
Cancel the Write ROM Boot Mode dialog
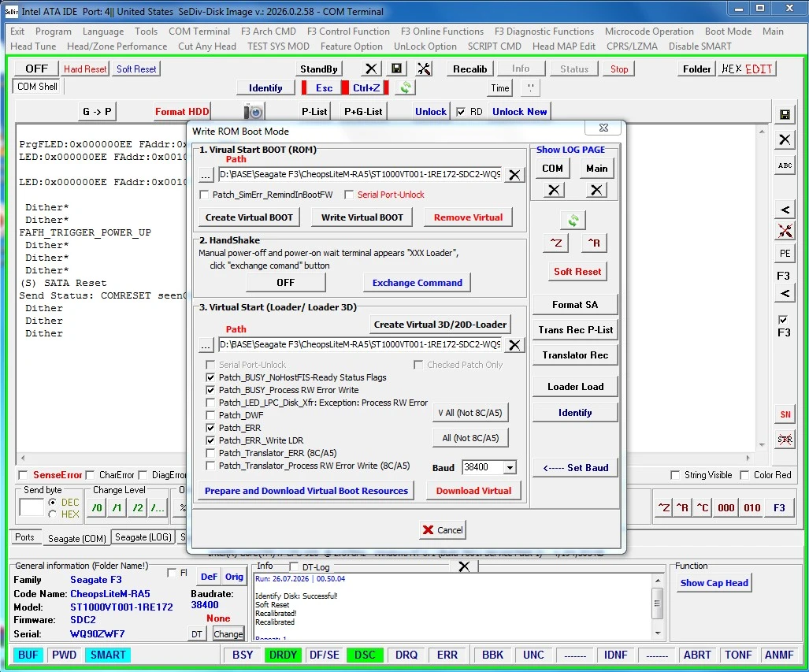point(443,530)
